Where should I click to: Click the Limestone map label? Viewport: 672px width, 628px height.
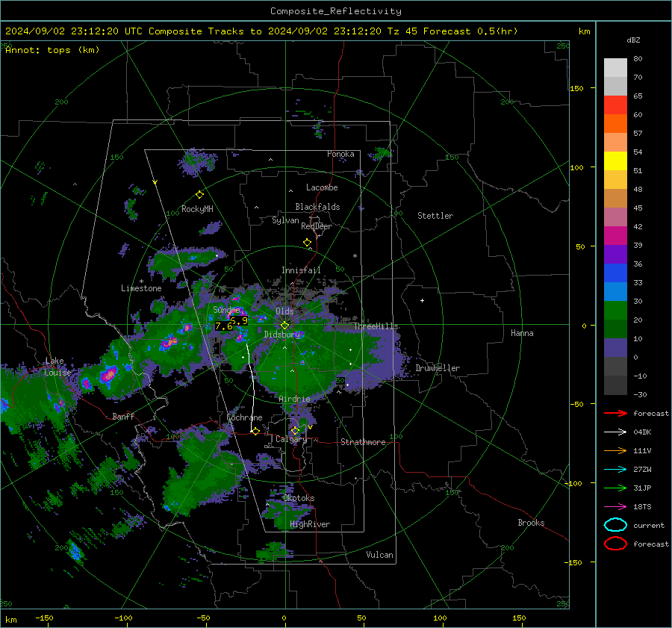141,288
